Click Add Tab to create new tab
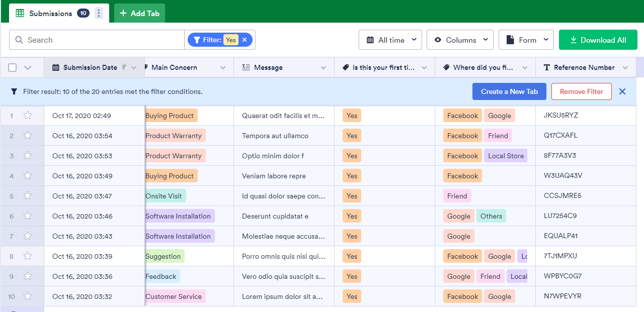Viewport: 644px width, 312px height. coord(139,14)
